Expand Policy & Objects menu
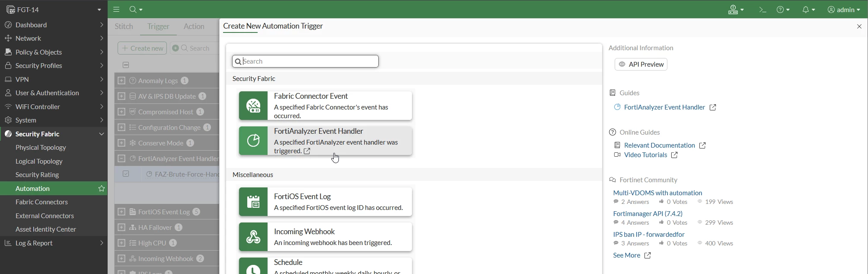The width and height of the screenshot is (868, 274). coord(54,52)
